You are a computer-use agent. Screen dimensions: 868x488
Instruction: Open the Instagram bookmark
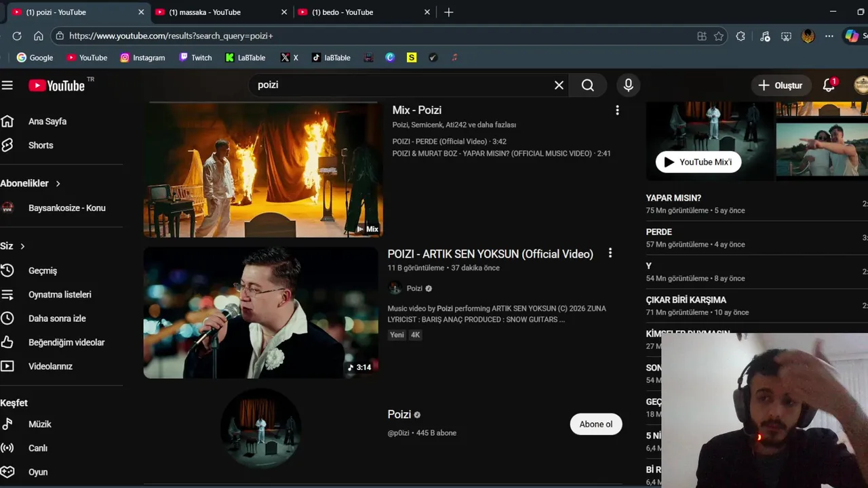pyautogui.click(x=142, y=58)
